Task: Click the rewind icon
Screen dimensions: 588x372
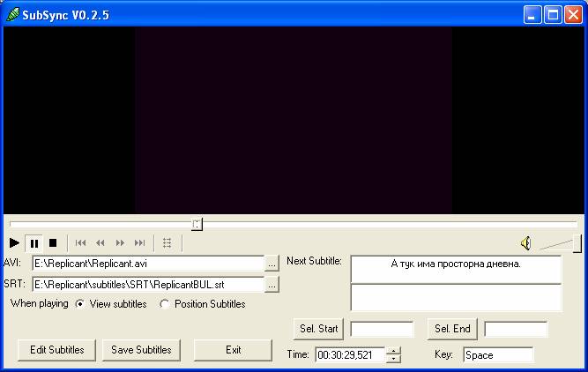Action: (x=100, y=243)
